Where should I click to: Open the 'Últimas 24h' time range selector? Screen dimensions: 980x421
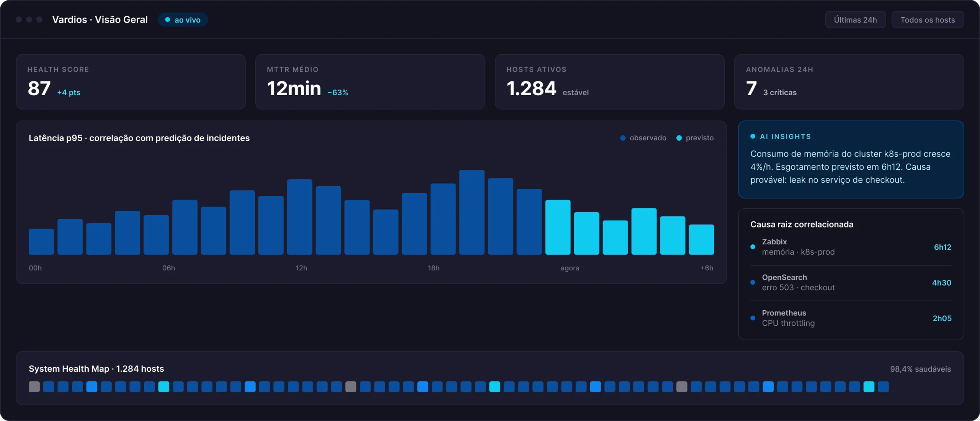tap(855, 20)
